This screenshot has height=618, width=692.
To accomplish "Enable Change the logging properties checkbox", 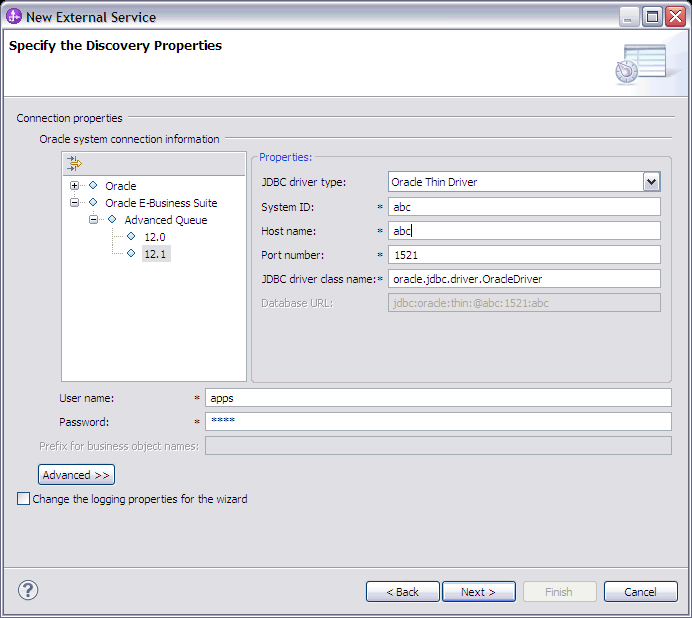I will click(23, 499).
